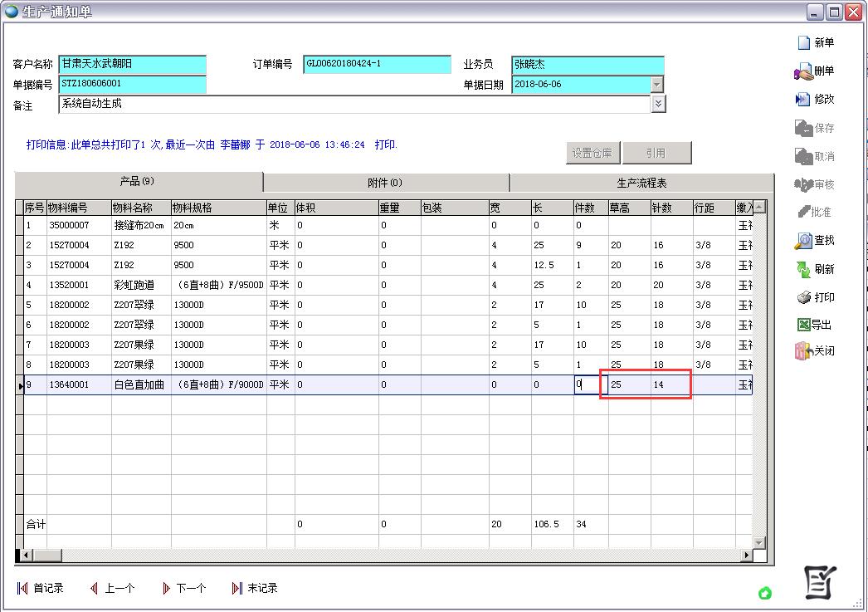Go to 下一个 next record
The image size is (868, 612).
click(x=184, y=589)
